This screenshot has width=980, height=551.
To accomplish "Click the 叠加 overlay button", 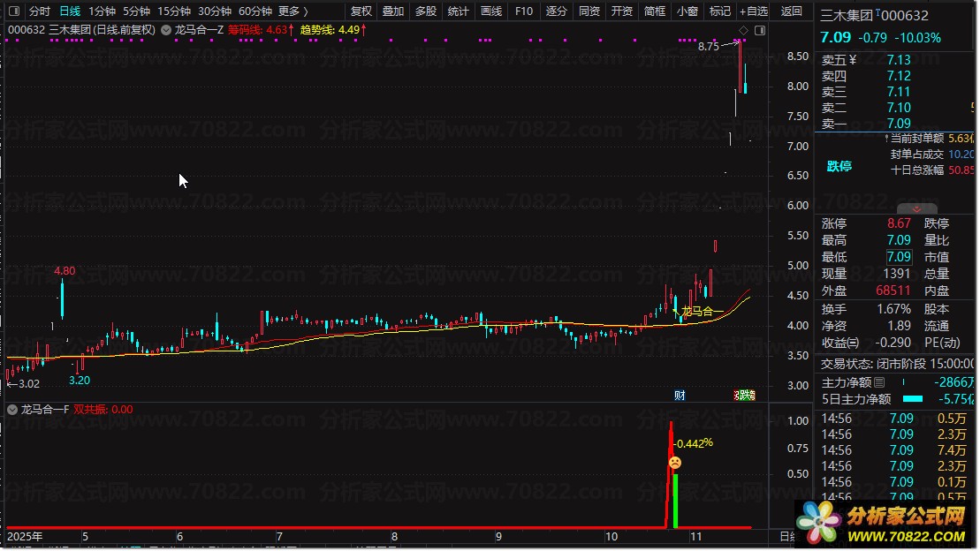I will (393, 11).
